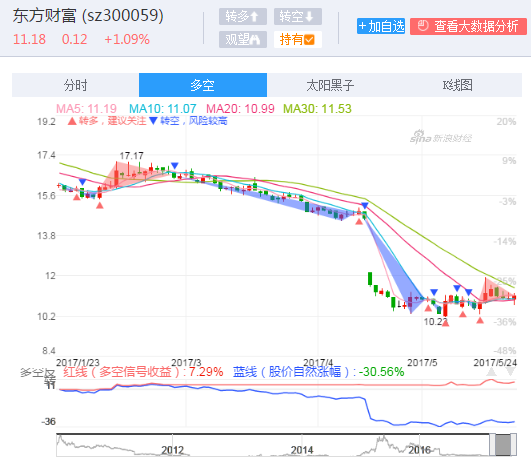Grab the right handle of the range selector

(514, 445)
